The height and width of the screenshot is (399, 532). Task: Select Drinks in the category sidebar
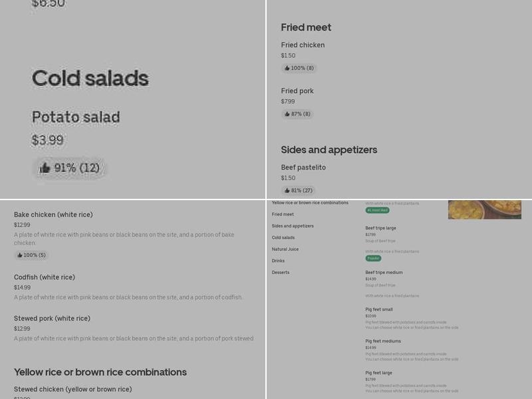click(x=278, y=261)
